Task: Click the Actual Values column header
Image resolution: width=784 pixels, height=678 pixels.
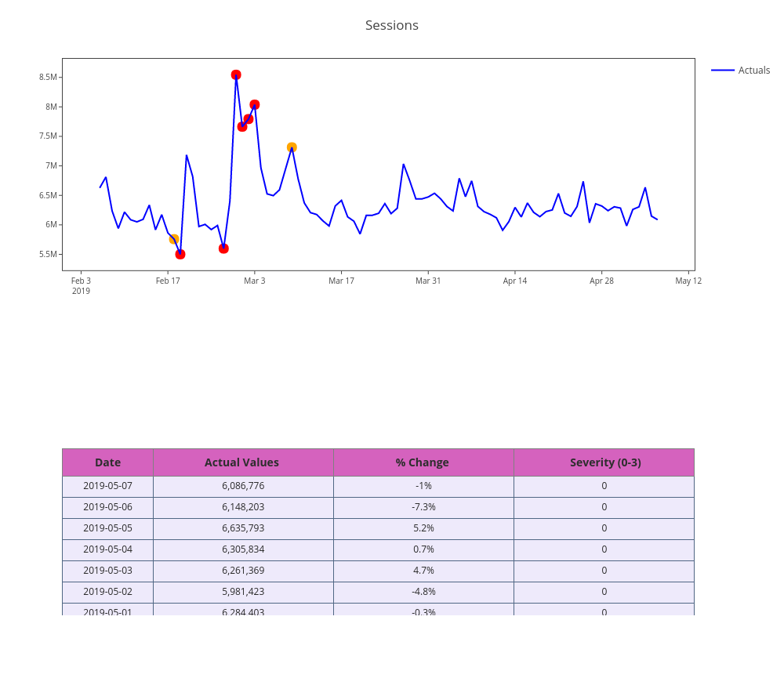Action: pos(241,462)
